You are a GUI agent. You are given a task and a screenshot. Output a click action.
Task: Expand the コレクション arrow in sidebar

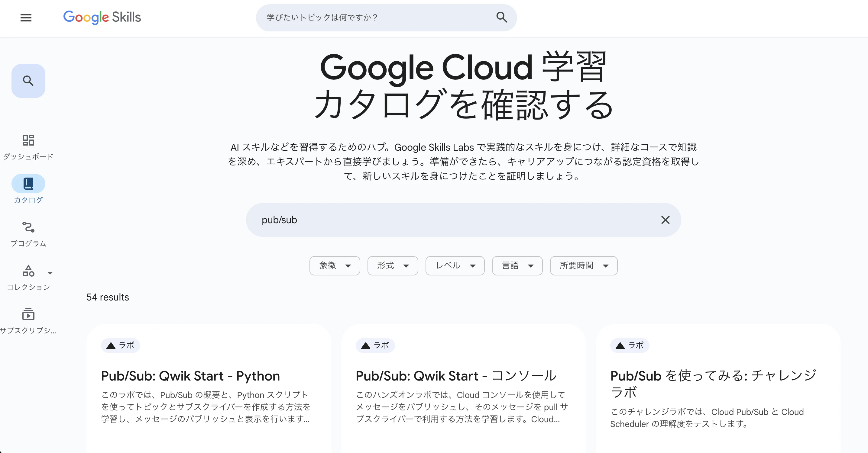click(x=50, y=273)
